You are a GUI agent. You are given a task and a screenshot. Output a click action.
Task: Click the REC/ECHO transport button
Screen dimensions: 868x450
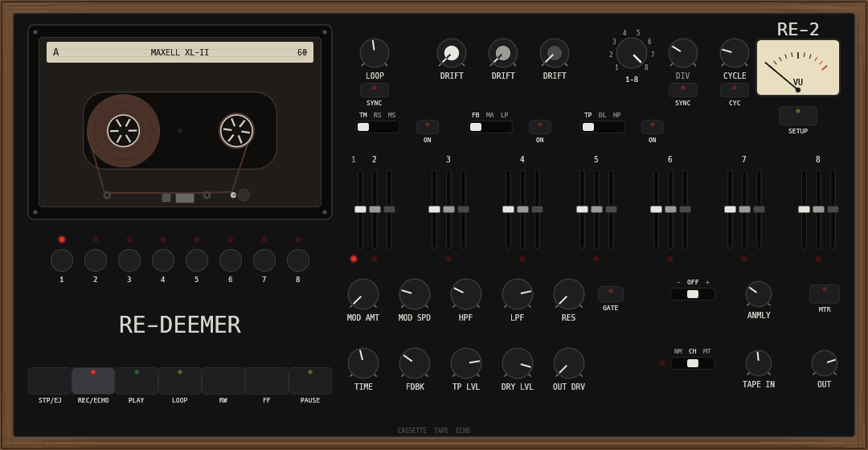point(93,381)
